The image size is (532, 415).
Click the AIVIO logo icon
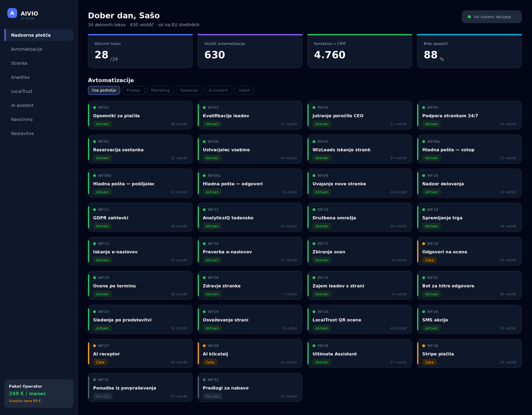(12, 13)
